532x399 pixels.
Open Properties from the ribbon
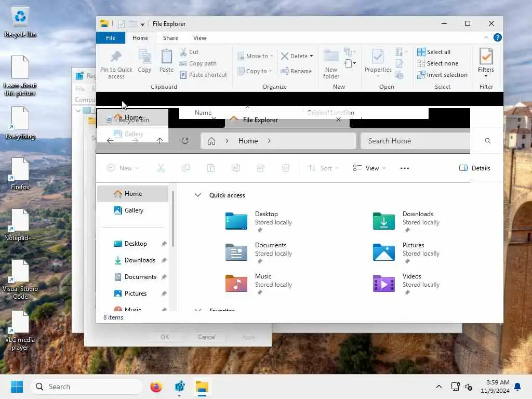point(378,62)
